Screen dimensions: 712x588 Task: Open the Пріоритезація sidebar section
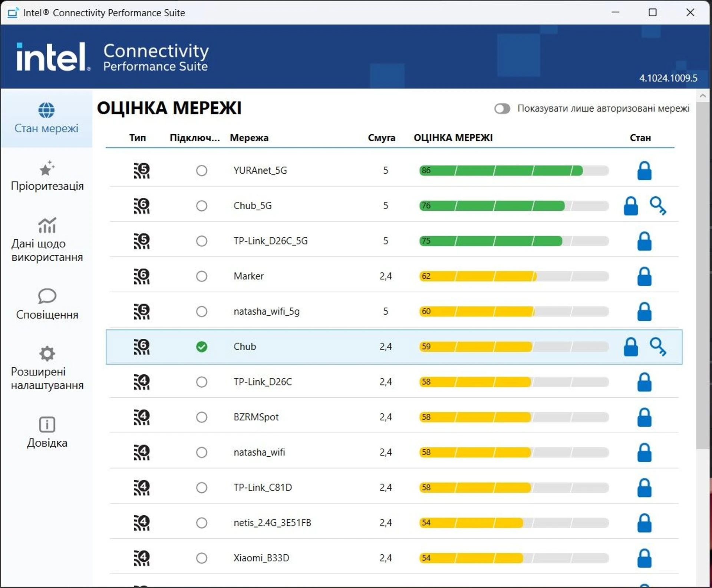click(47, 176)
